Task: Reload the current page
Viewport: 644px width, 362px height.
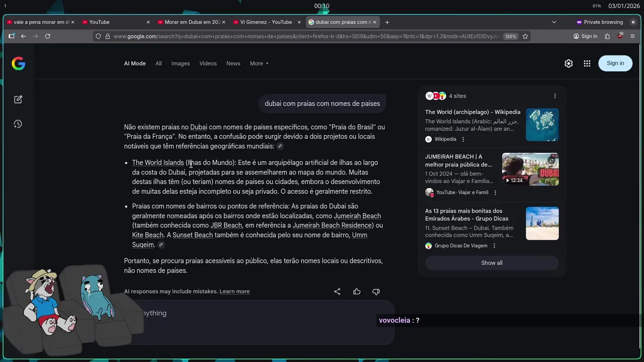Action: point(48,36)
